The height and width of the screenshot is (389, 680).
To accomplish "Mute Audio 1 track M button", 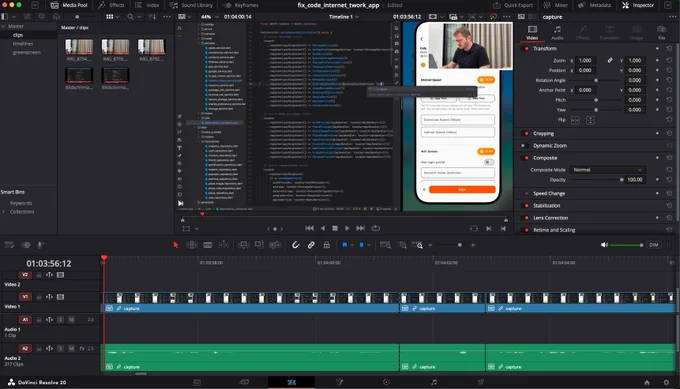I will 71,320.
